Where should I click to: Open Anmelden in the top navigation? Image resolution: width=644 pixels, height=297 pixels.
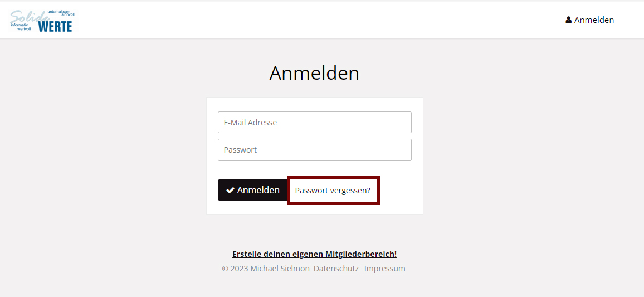[x=594, y=20]
